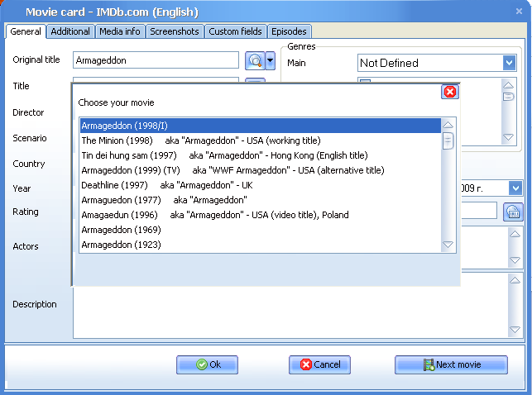Image resolution: width=532 pixels, height=395 pixels.
Task: Select Armageddon (1969) entry
Action: [261, 230]
